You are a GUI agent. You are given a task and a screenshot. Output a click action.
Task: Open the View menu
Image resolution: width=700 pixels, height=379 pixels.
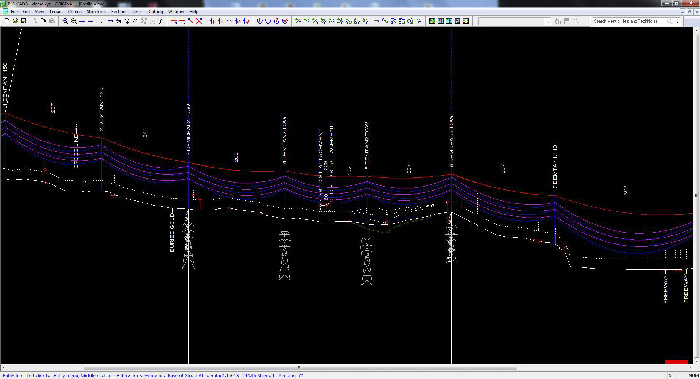(39, 12)
